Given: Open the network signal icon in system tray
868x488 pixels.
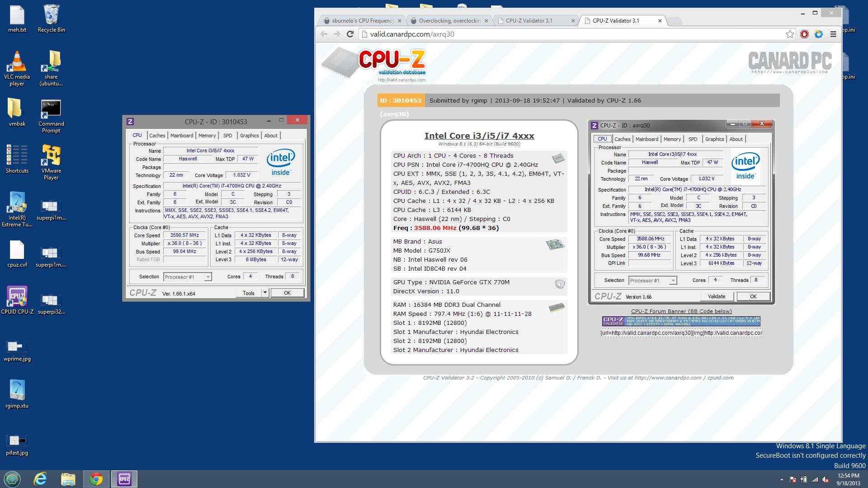Looking at the screenshot, I should pyautogui.click(x=815, y=479).
